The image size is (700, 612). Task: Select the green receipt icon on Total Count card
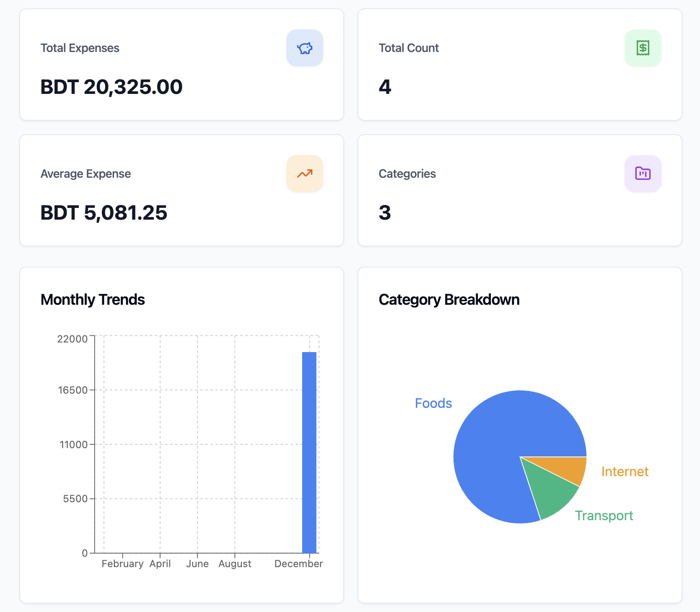click(643, 47)
